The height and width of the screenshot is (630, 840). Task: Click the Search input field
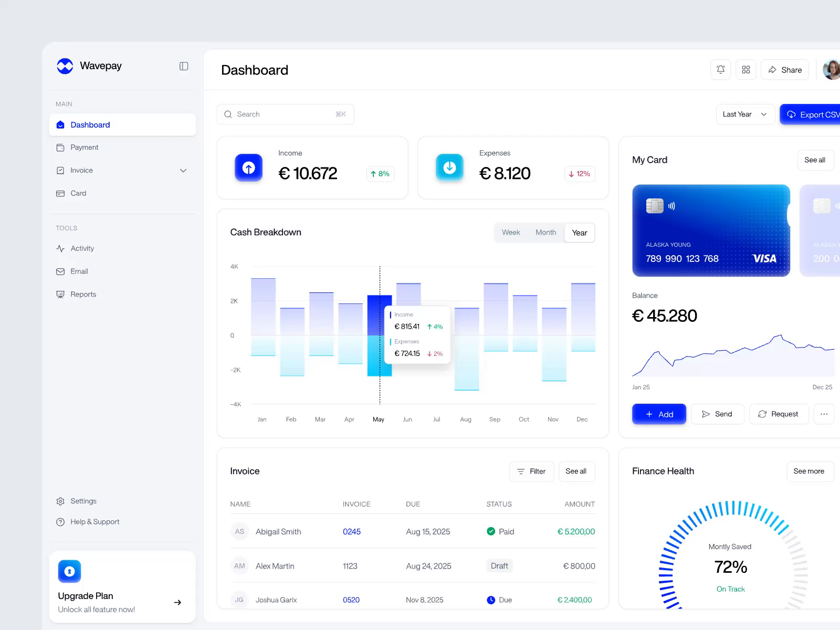tap(286, 114)
